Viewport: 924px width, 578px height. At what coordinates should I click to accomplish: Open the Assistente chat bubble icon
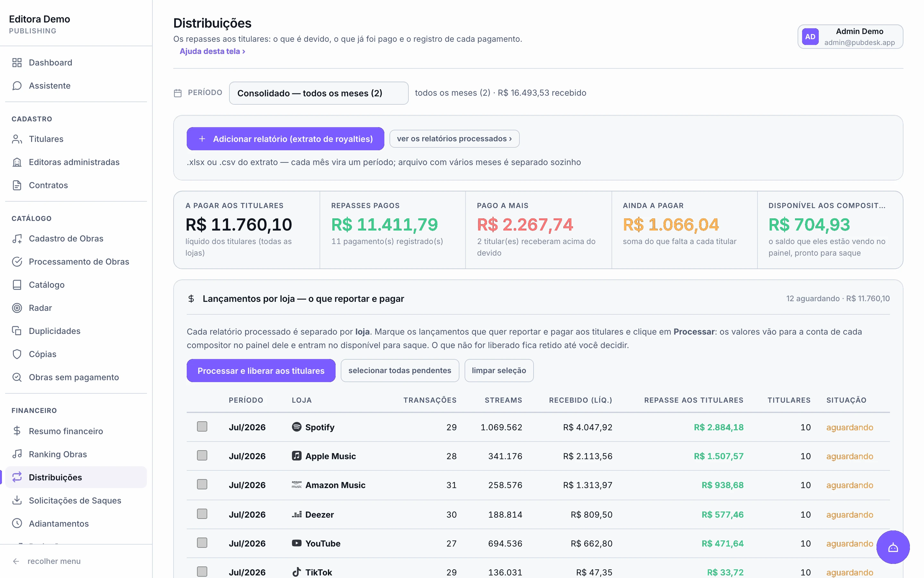click(17, 86)
